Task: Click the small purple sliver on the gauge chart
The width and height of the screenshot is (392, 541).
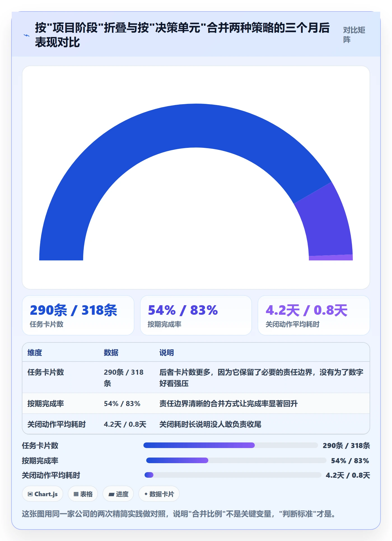Action: pos(331,258)
